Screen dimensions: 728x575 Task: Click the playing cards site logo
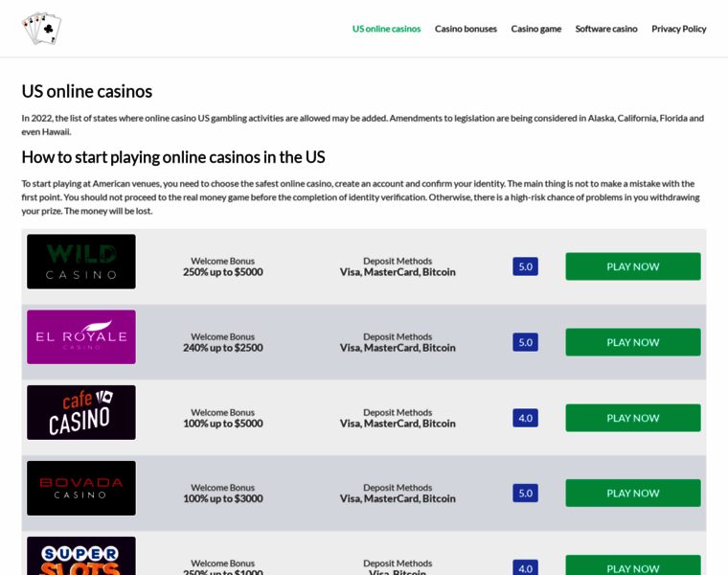41,29
